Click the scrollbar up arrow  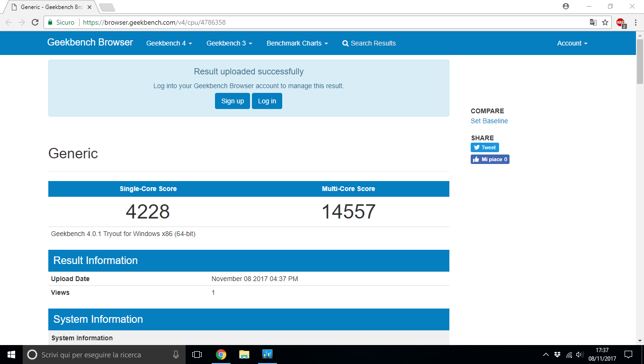tap(640, 35)
